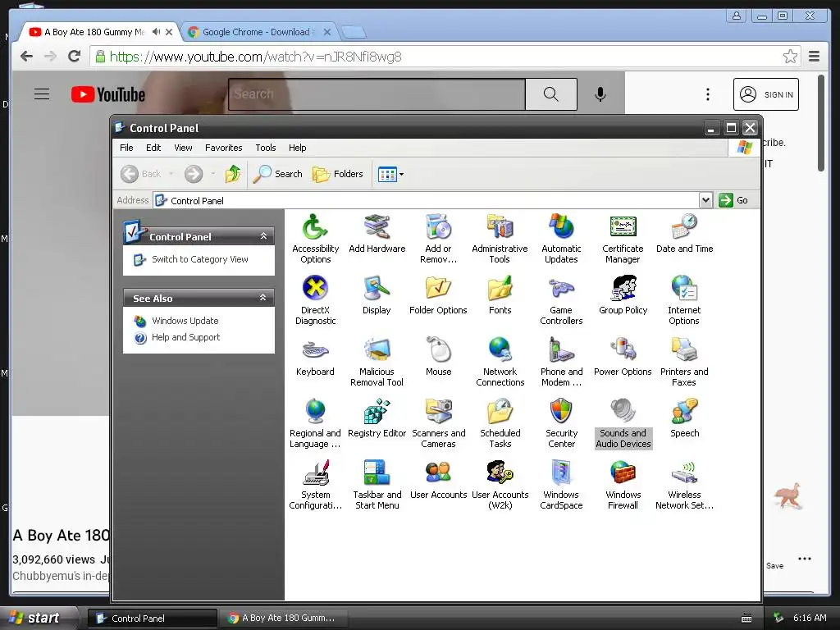Click the YouTube SIGN IN button
This screenshot has width=840, height=630.
[765, 94]
